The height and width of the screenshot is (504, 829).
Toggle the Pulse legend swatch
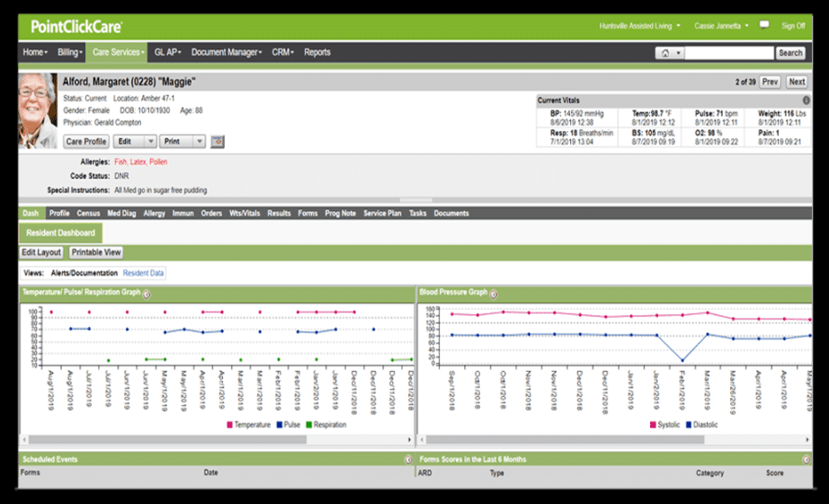[x=279, y=425]
